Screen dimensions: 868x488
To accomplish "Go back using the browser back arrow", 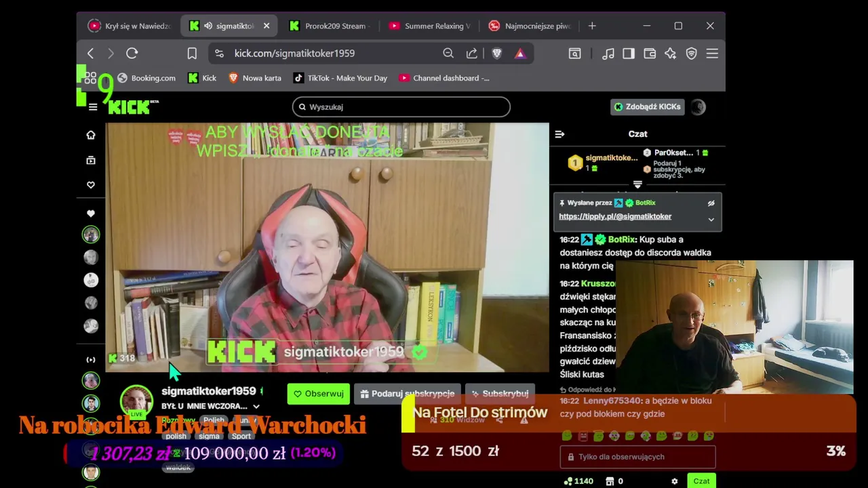I will pyautogui.click(x=91, y=53).
